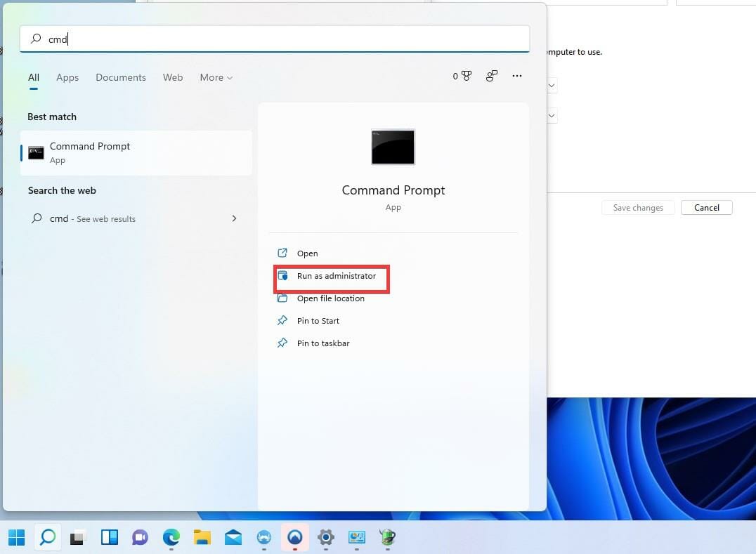Open file location of Command Prompt
Viewport: 756px width, 554px height.
331,298
